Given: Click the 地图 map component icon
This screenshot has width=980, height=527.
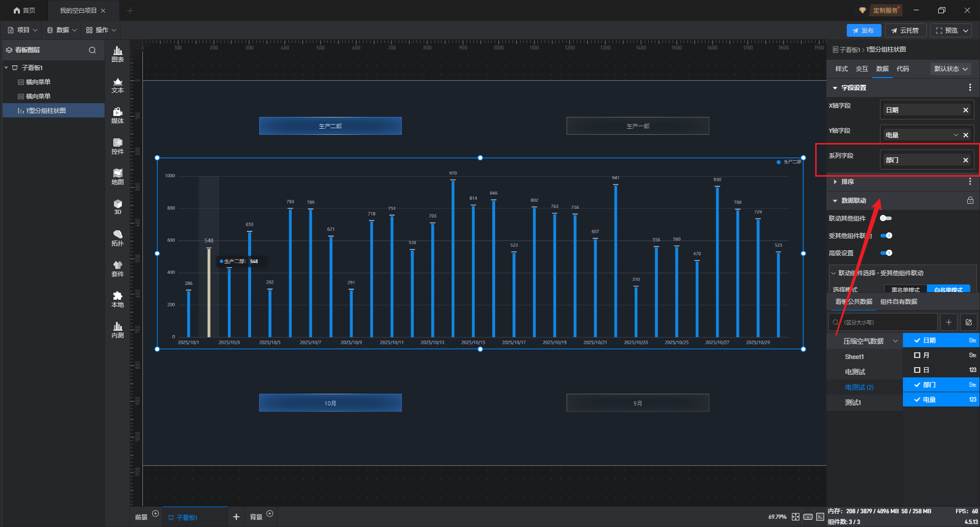Looking at the screenshot, I should (117, 177).
